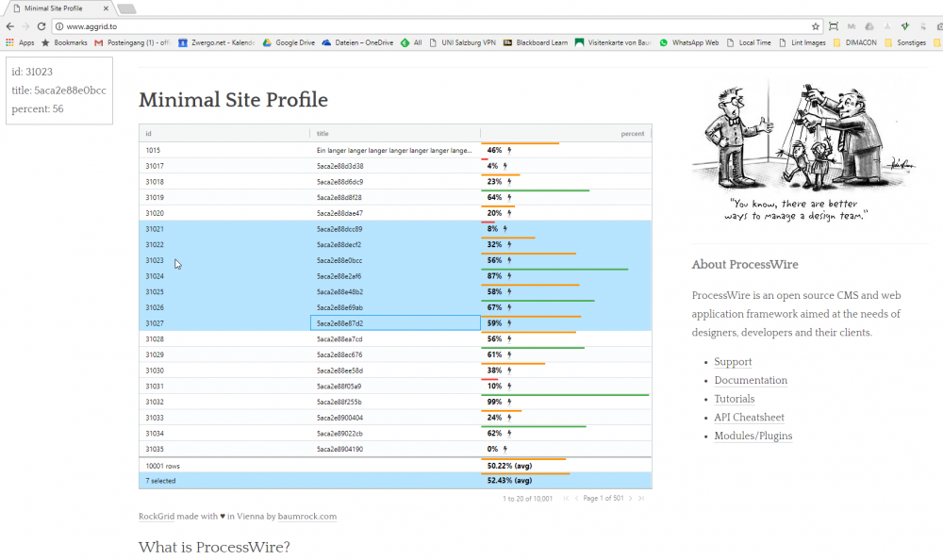Select the blank second browser tab
The width and height of the screenshot is (943, 560).
tap(127, 7)
